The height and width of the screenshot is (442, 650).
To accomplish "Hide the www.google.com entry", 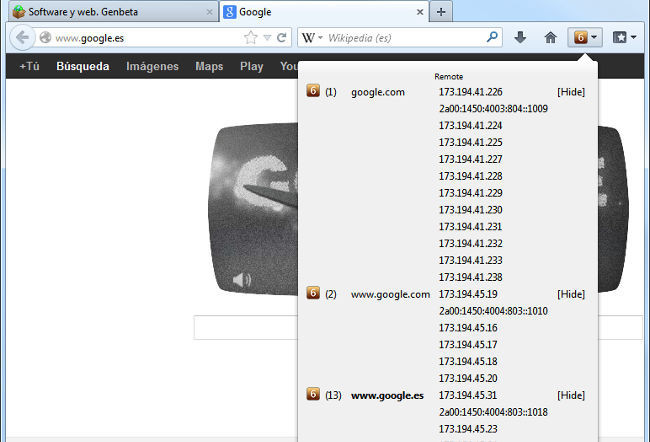I will coord(571,294).
